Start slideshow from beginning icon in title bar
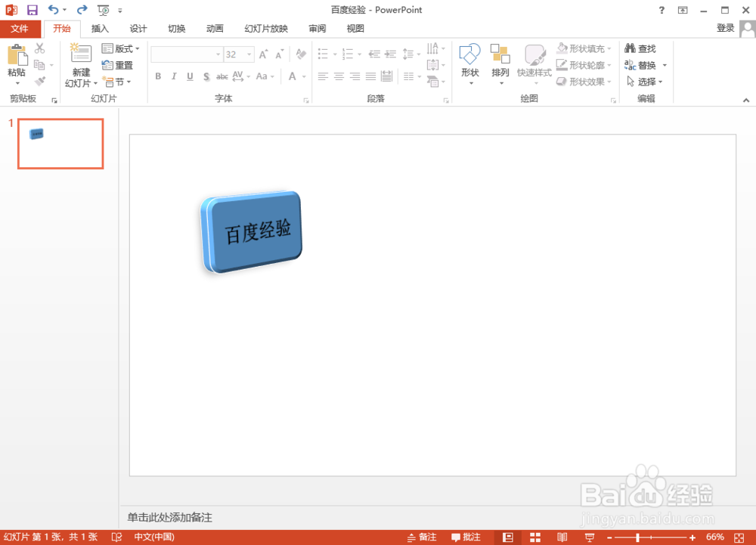The height and width of the screenshot is (545, 756). [x=103, y=10]
